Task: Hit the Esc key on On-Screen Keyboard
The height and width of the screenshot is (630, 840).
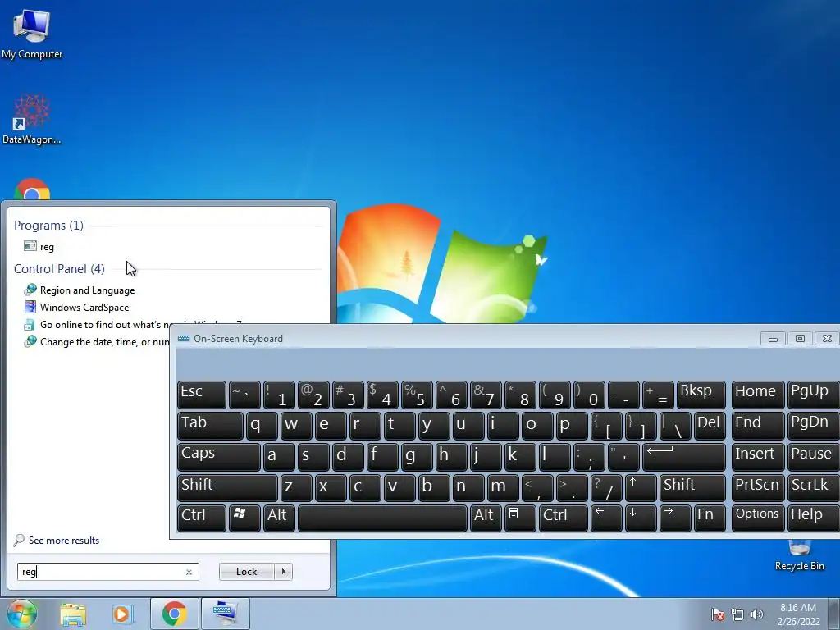Action: pyautogui.click(x=202, y=395)
